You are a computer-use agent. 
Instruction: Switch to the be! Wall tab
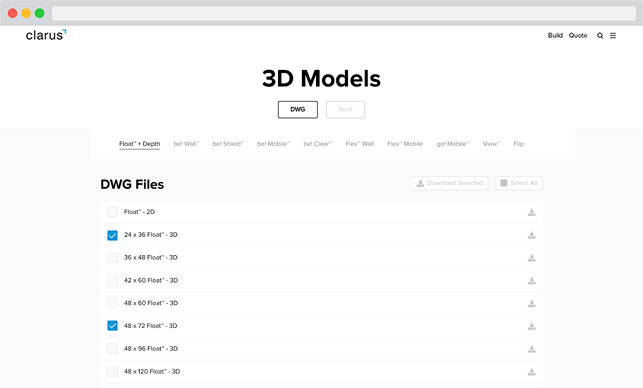186,144
